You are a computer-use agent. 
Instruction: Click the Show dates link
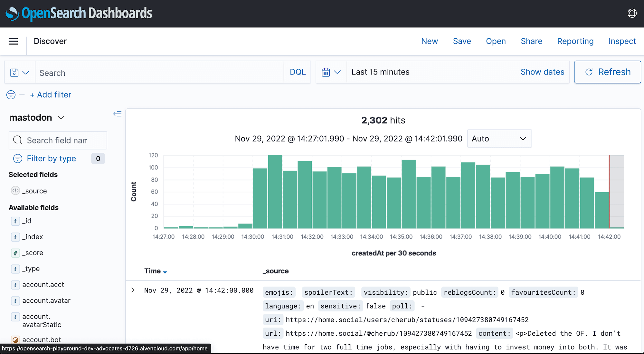(x=542, y=72)
